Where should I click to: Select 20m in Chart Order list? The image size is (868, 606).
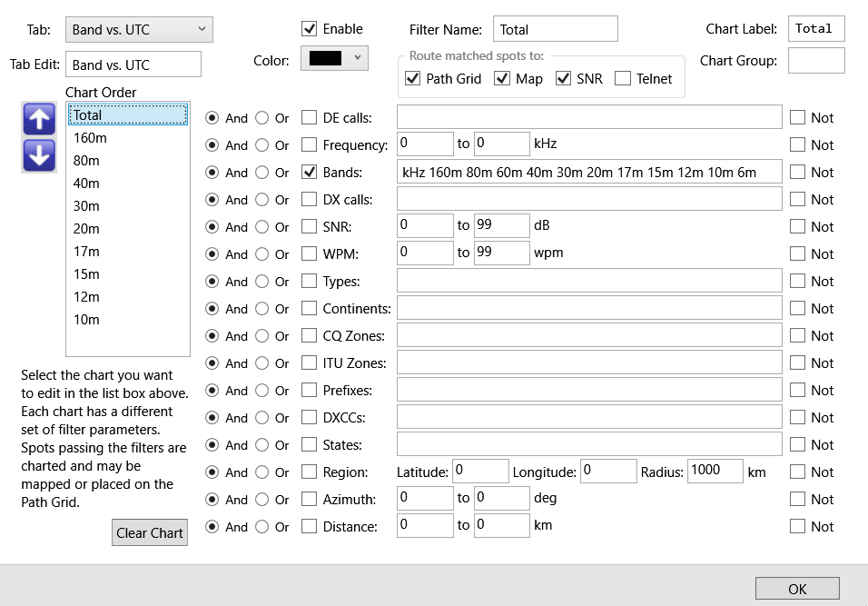(x=128, y=229)
